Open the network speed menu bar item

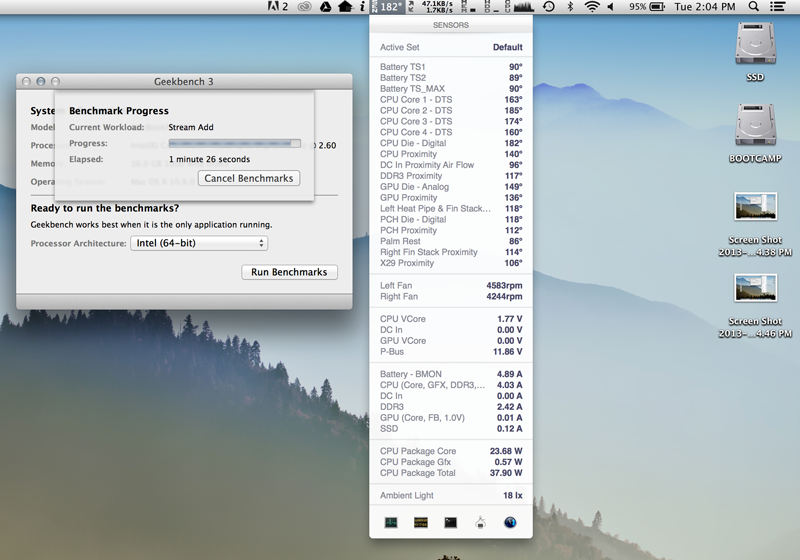click(x=431, y=7)
